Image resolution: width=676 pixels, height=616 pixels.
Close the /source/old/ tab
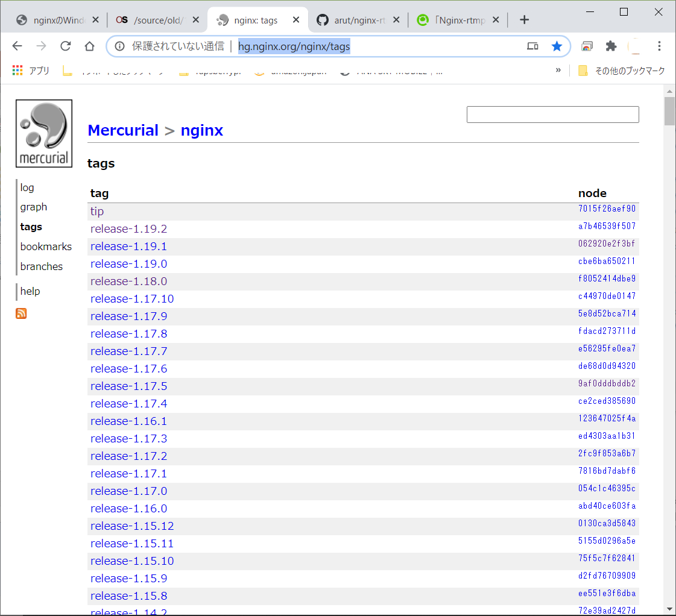click(196, 20)
